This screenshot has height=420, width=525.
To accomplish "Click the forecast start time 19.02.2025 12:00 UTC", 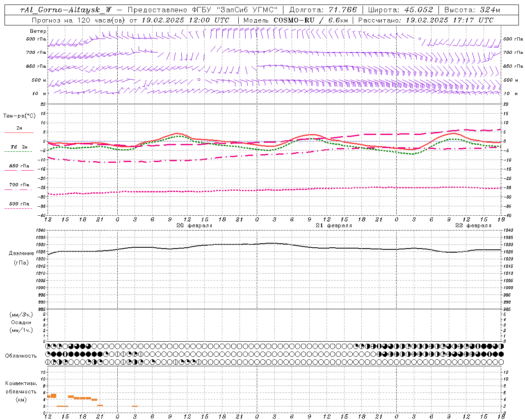I will pyautogui.click(x=185, y=20).
